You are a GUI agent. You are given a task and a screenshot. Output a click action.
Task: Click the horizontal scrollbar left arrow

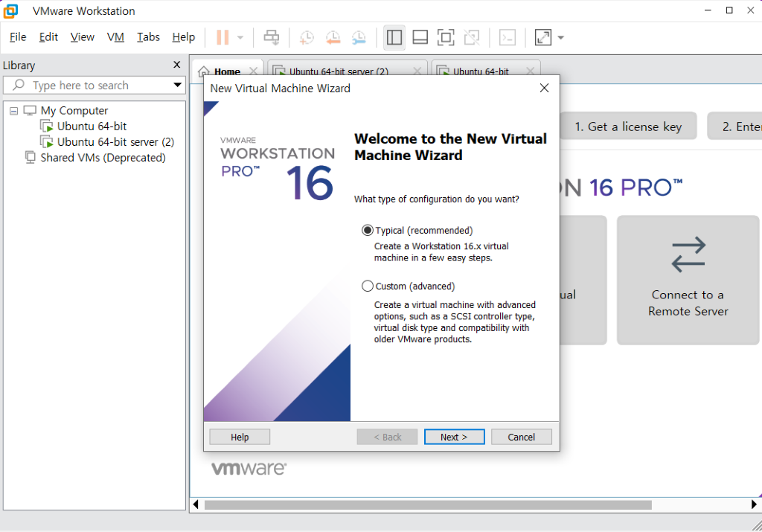pos(196,504)
